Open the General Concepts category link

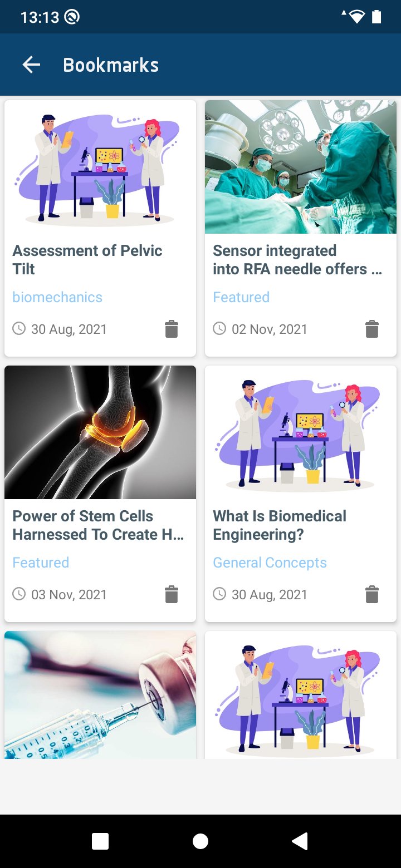pos(270,563)
